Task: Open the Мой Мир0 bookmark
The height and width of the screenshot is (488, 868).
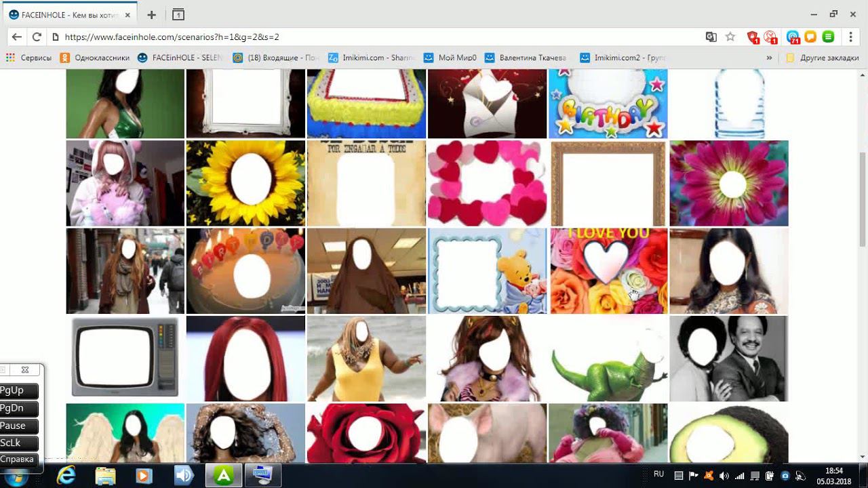Action: point(451,58)
